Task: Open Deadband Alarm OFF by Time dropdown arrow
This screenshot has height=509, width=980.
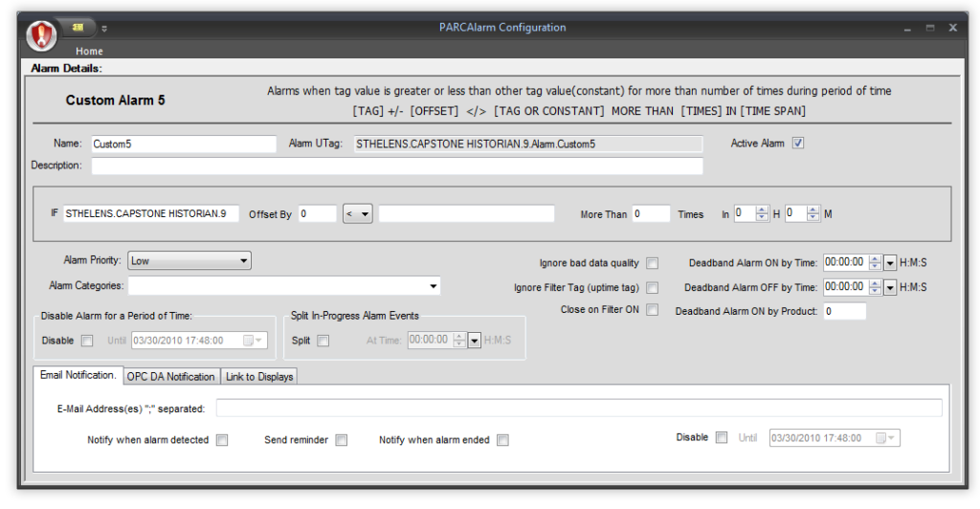Action: (890, 287)
